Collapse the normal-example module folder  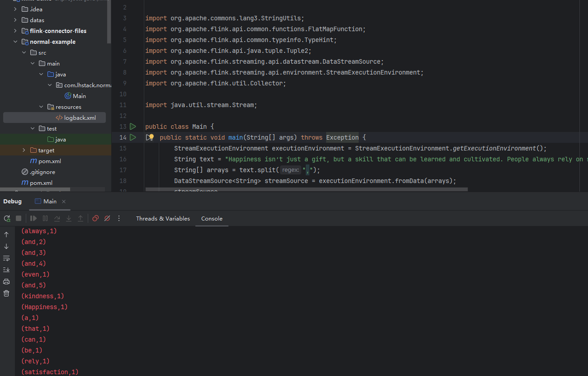15,42
